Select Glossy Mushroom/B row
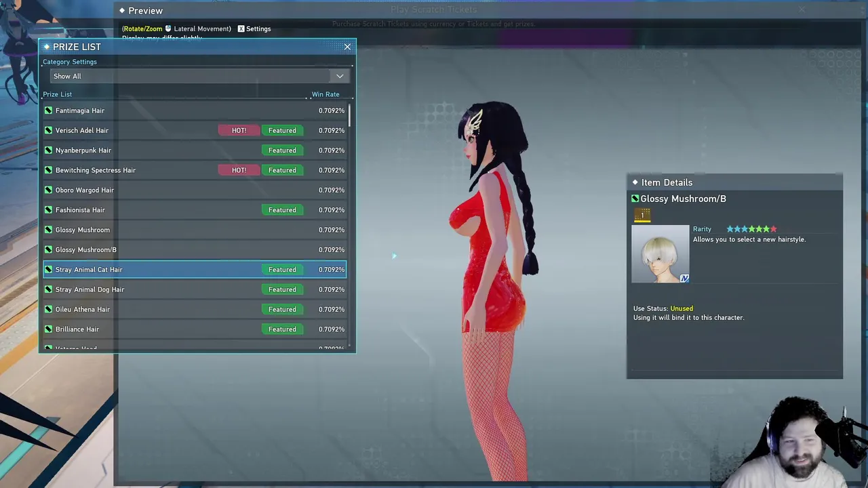868x488 pixels. [x=195, y=249]
